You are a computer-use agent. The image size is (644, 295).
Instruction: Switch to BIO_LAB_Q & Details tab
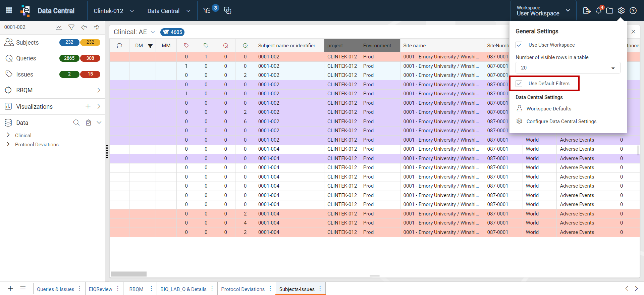click(183, 289)
